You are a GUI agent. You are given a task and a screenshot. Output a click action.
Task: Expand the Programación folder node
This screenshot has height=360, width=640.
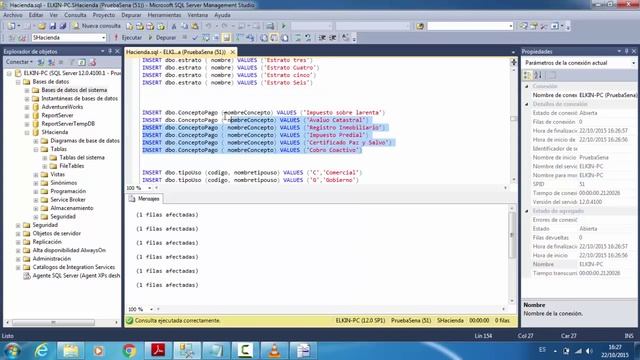36,191
